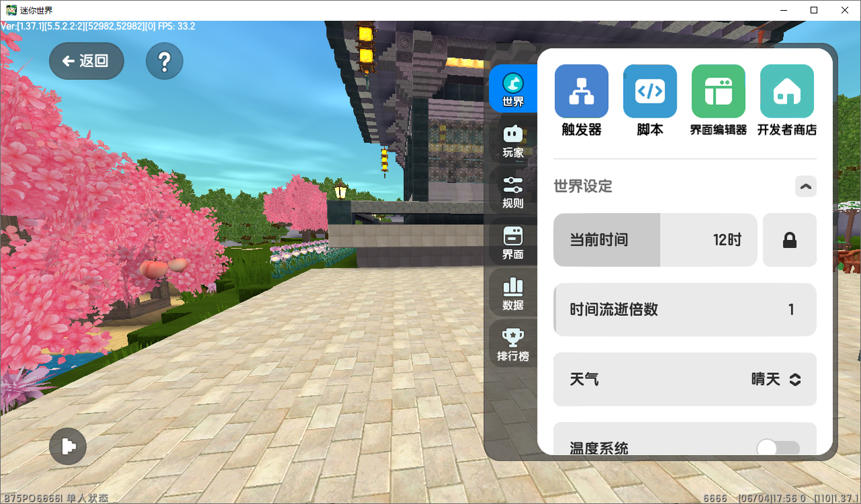Open the 脚本 script icon
The image size is (861, 504).
click(x=650, y=91)
